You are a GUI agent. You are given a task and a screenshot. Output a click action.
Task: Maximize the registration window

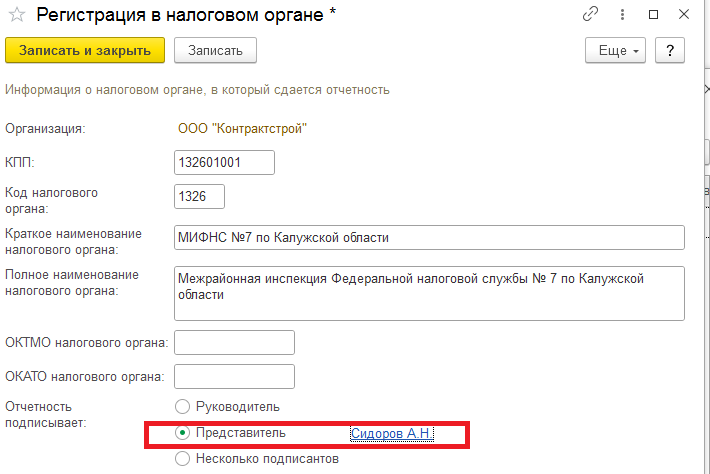653,14
